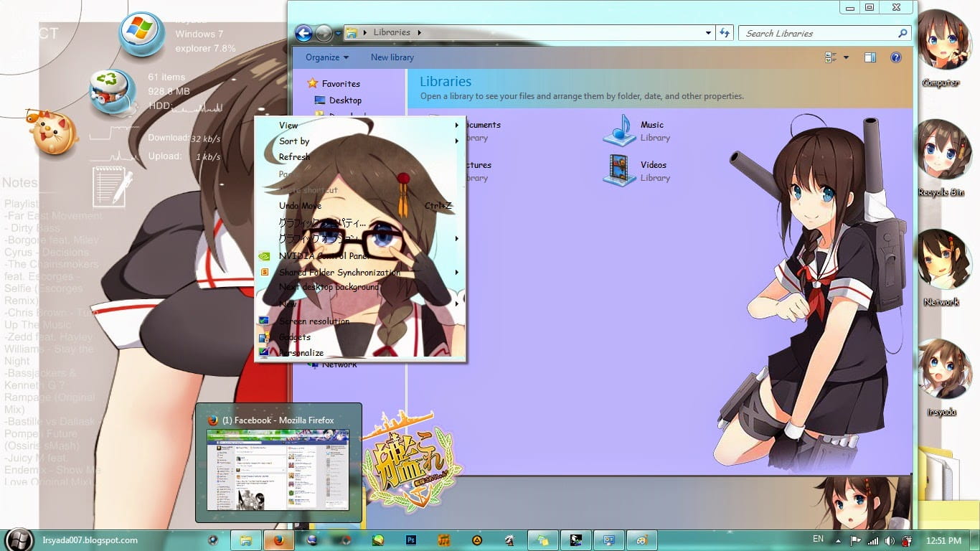Open the Organize dropdown menu
Image resolution: width=980 pixels, height=551 pixels.
(326, 57)
